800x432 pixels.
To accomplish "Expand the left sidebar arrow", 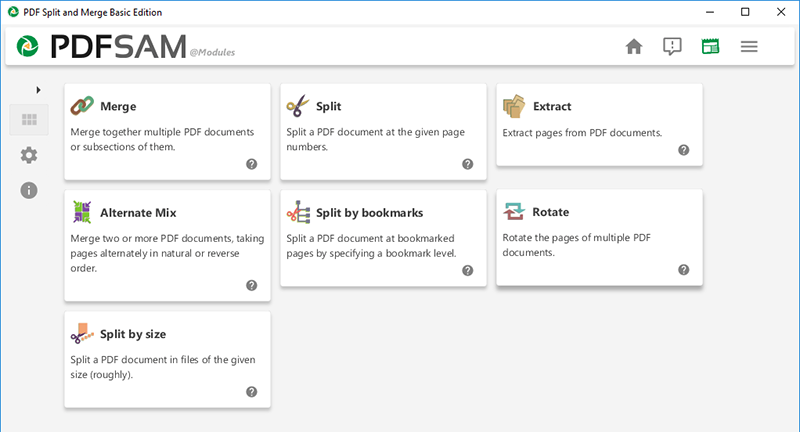I will point(38,90).
